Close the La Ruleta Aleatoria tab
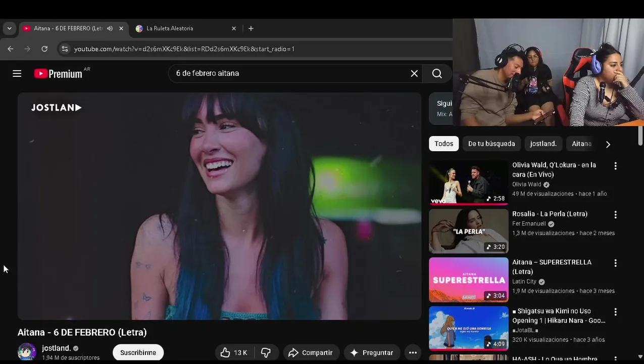Viewport: 644px width, 364px height. 234,28
